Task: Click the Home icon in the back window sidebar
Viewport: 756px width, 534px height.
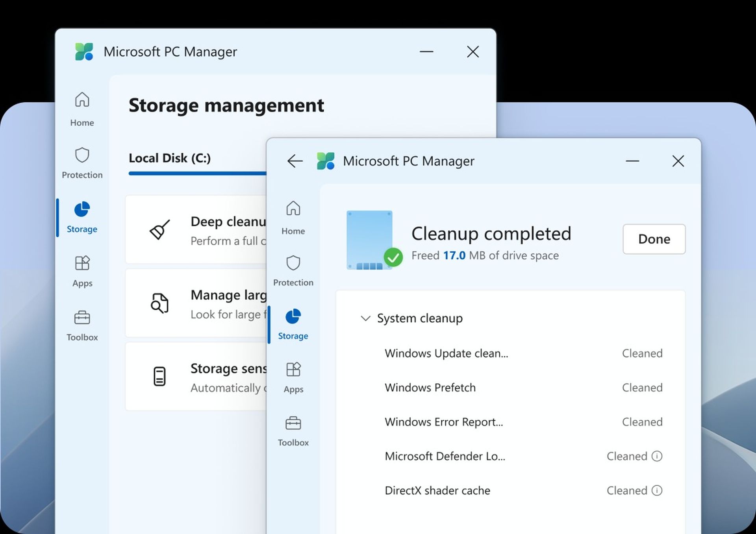Action: (x=82, y=108)
